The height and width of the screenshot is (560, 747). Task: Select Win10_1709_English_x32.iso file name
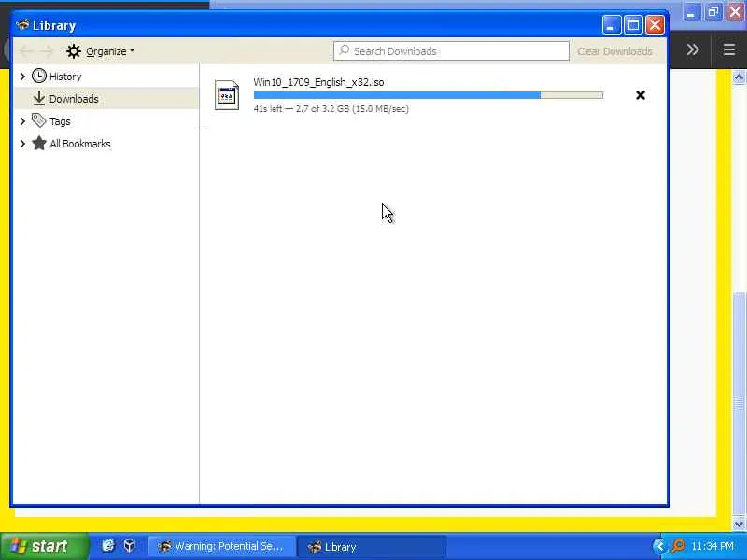(318, 82)
